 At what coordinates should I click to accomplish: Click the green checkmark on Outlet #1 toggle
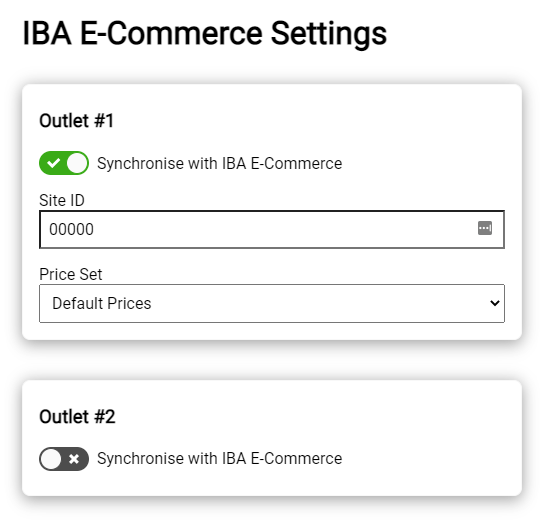[53, 163]
